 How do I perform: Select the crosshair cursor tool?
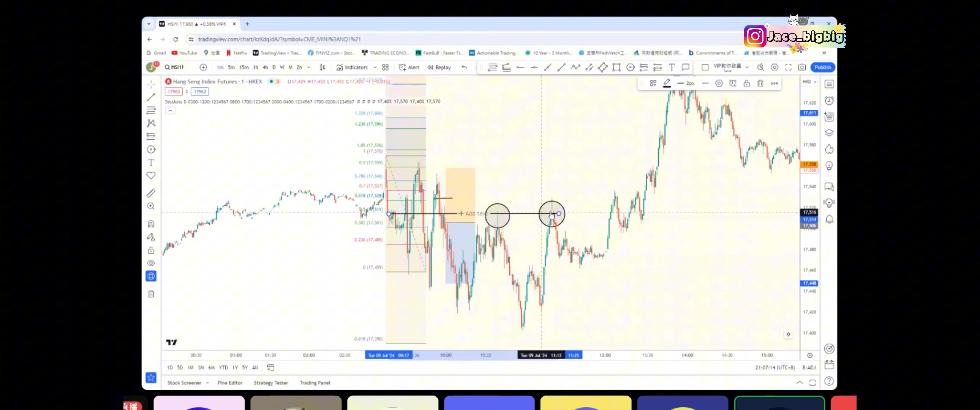151,84
